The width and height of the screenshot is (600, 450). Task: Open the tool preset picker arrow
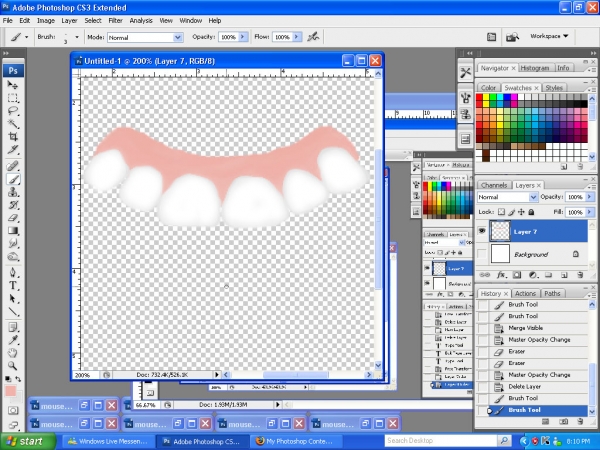click(26, 37)
